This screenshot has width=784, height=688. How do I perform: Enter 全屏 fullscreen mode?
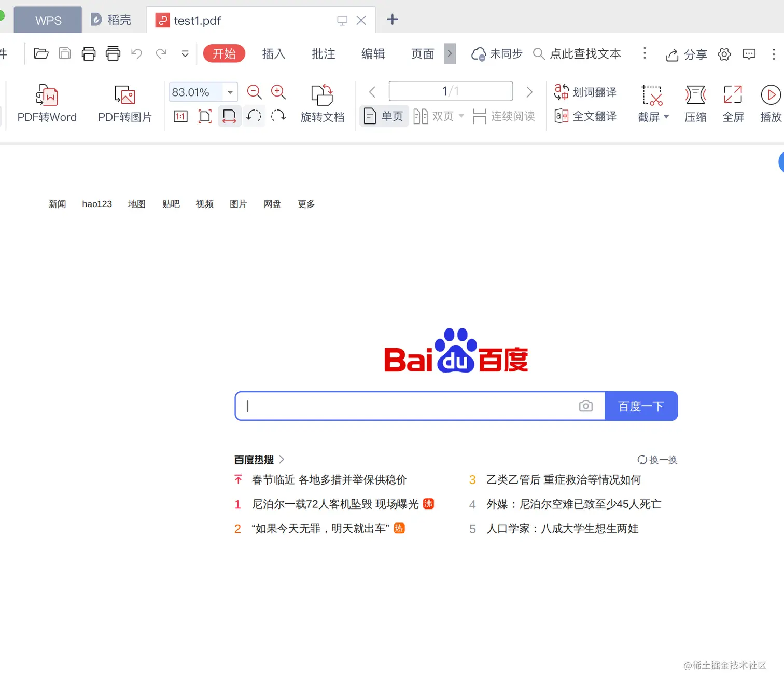[x=733, y=102]
